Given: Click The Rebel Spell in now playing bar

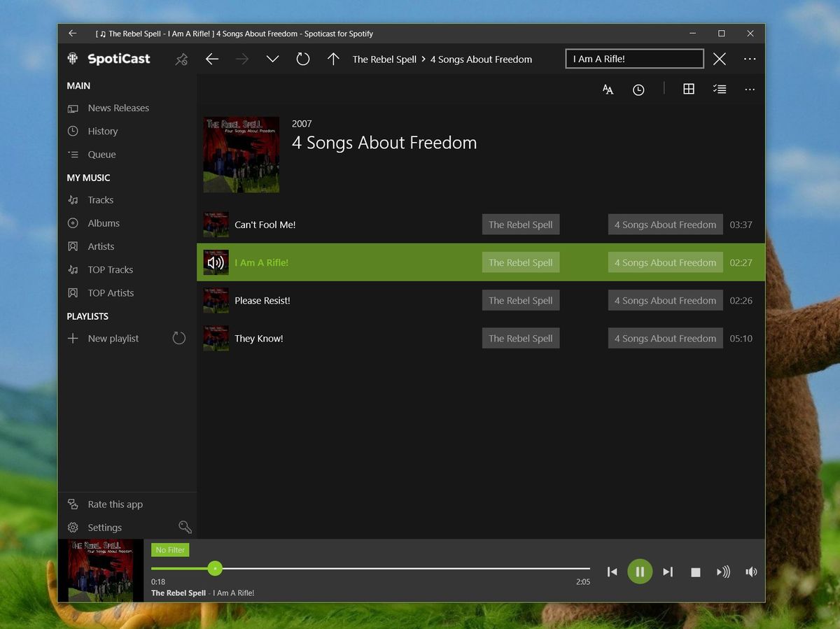Looking at the screenshot, I should (x=178, y=593).
